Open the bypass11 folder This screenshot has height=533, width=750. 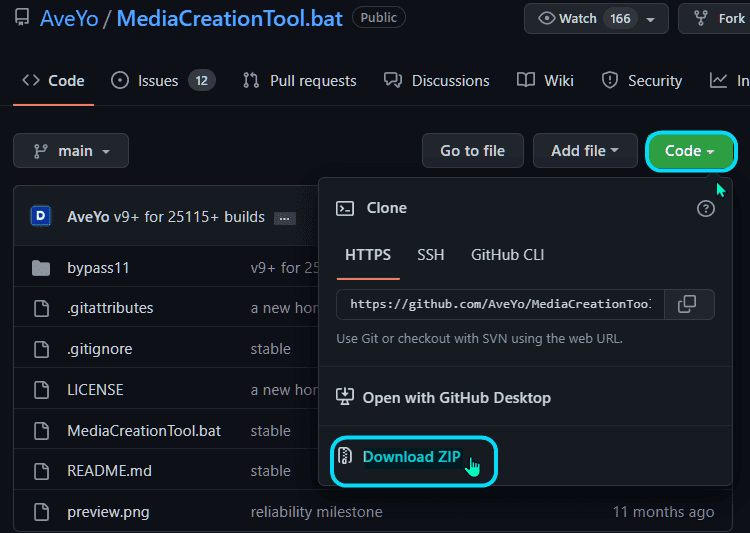(x=98, y=267)
